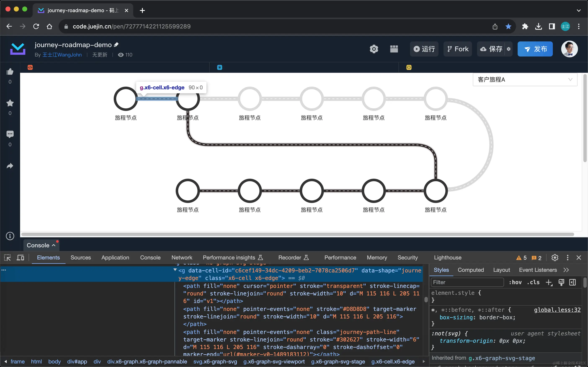Viewport: 588px width, 367px height.
Task: Select the Computed styles tab
Action: coord(471,270)
